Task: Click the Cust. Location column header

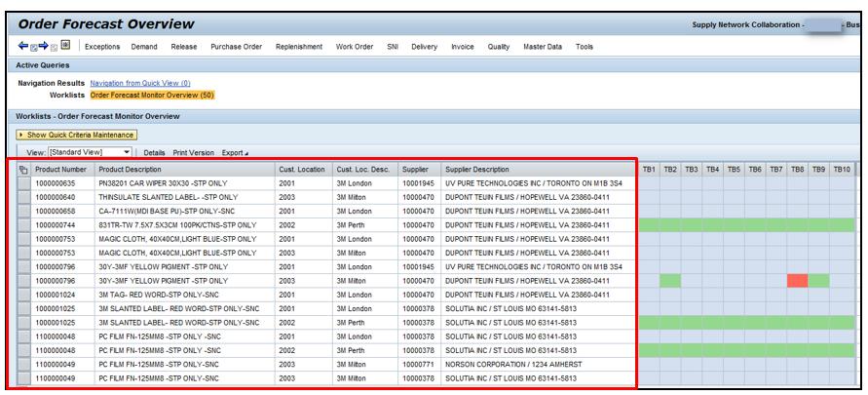Action: click(303, 170)
